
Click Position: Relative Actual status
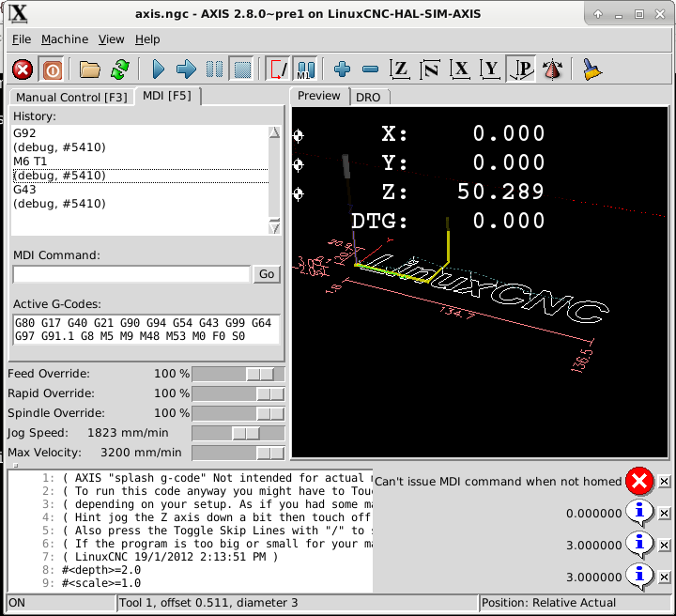(548, 603)
